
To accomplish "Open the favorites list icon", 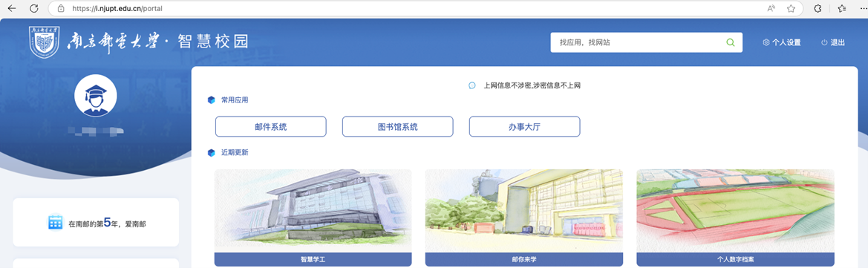I will 842,8.
